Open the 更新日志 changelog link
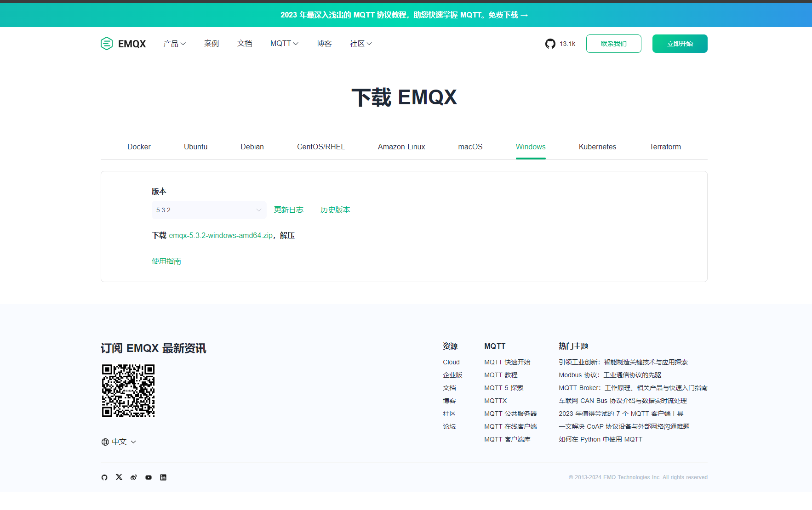Viewport: 812px width, 510px height. click(289, 210)
